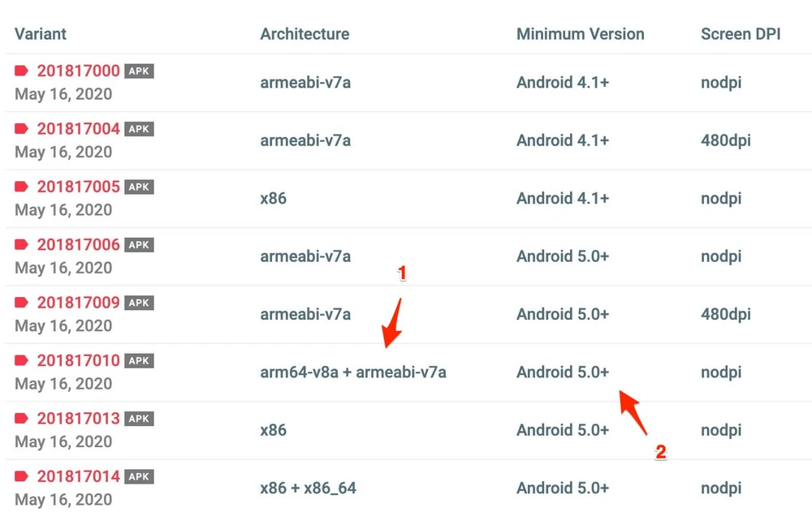The width and height of the screenshot is (812, 512).
Task: Select variant 201817006 link
Action: coord(78,245)
